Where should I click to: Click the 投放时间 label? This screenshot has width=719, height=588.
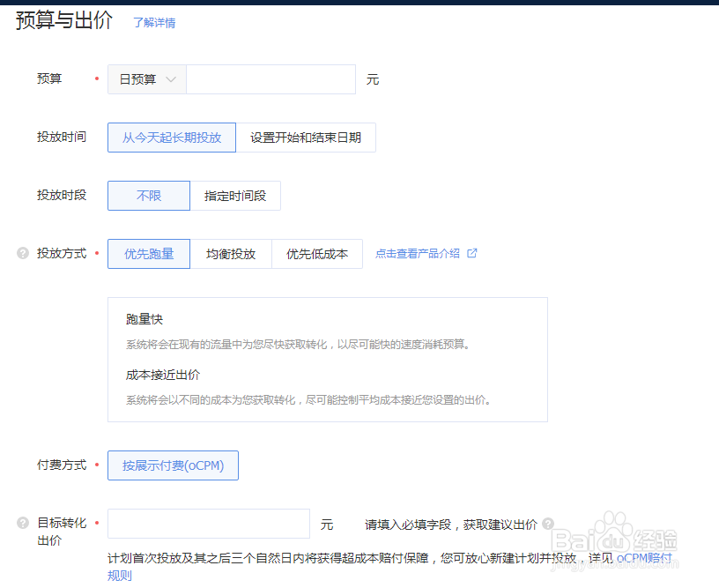pos(62,137)
